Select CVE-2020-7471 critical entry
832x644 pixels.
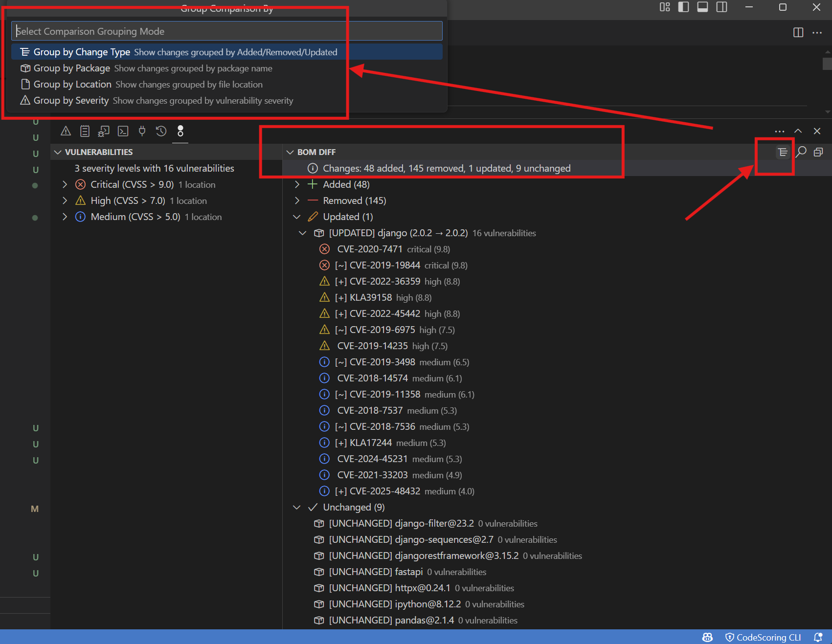pyautogui.click(x=557, y=249)
